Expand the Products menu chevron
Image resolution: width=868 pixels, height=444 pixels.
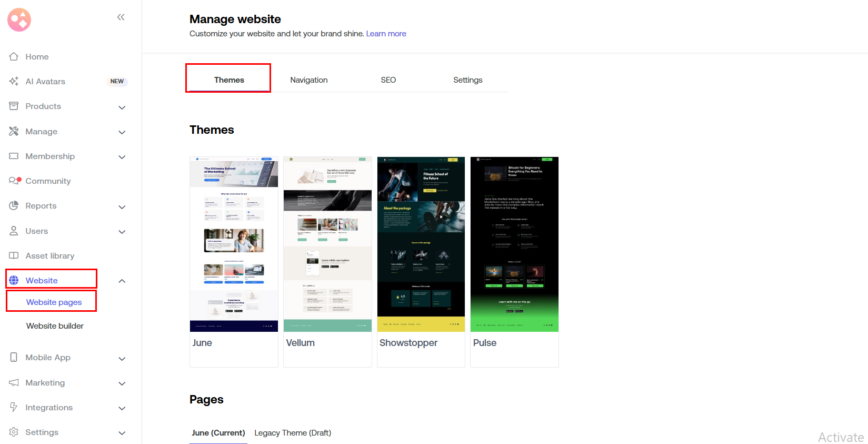[x=122, y=107]
